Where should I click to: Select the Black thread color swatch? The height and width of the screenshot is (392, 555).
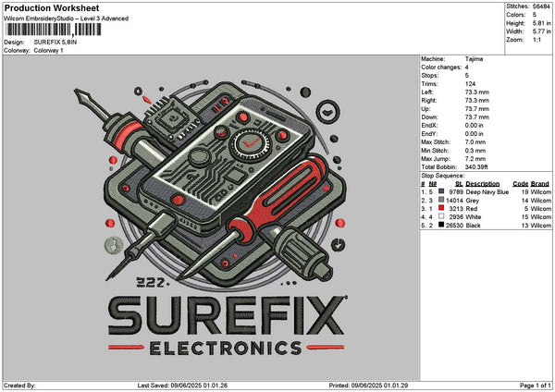coord(443,225)
